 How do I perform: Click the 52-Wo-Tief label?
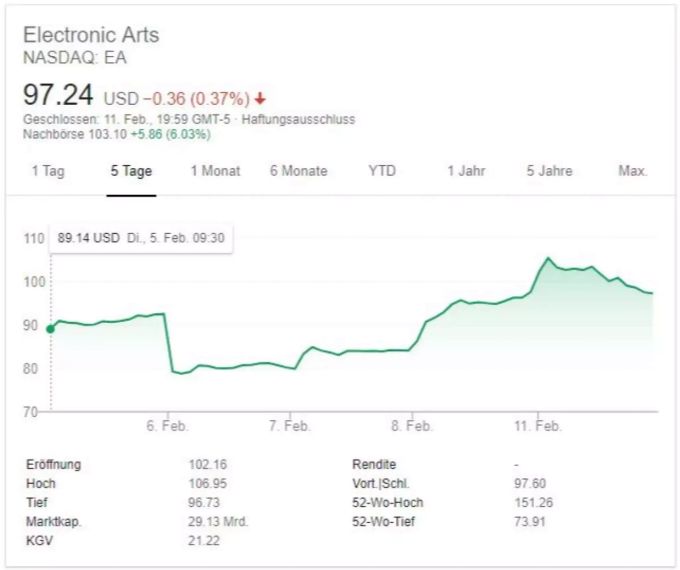(x=383, y=522)
